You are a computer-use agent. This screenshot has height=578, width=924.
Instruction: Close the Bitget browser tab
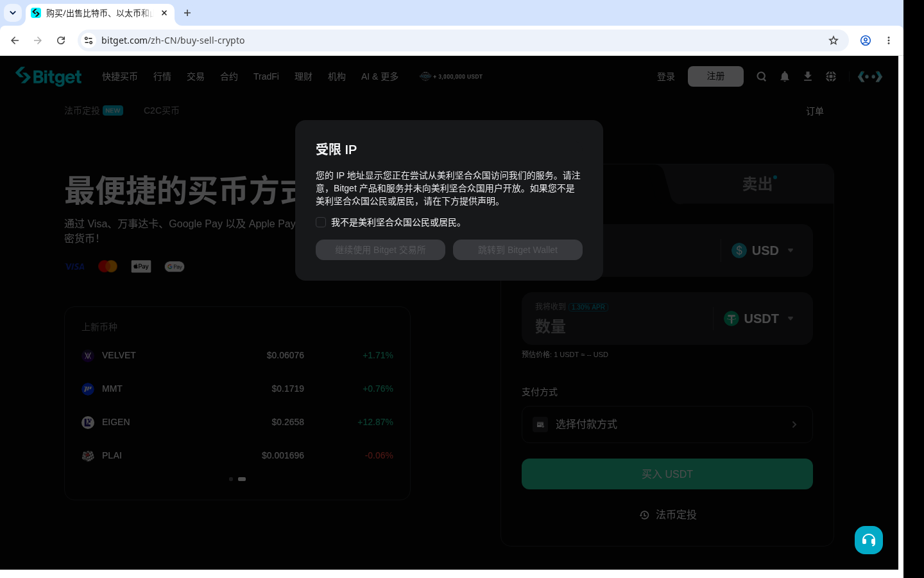coord(164,13)
